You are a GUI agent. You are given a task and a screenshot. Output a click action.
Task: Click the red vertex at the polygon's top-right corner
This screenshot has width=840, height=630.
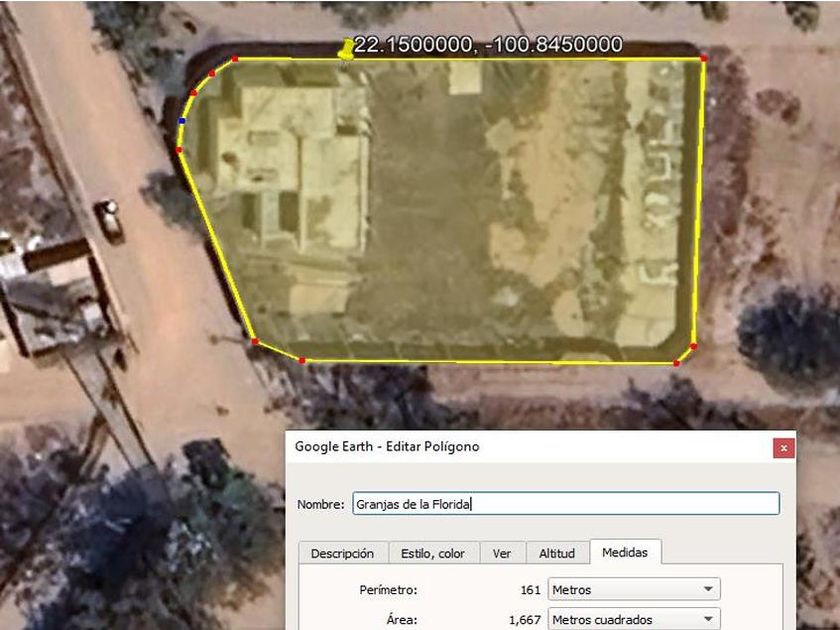[x=703, y=58]
